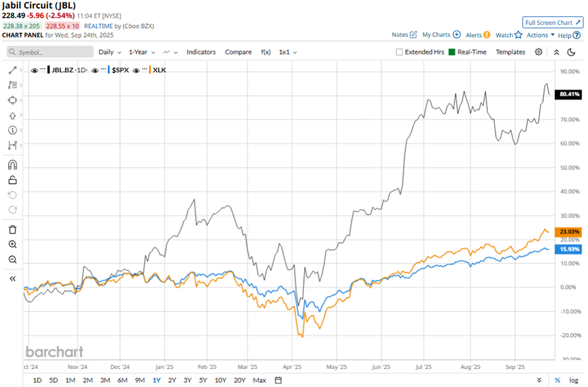Click the lock drawings icon
Viewport: 588px width, 387px height.
13,180
